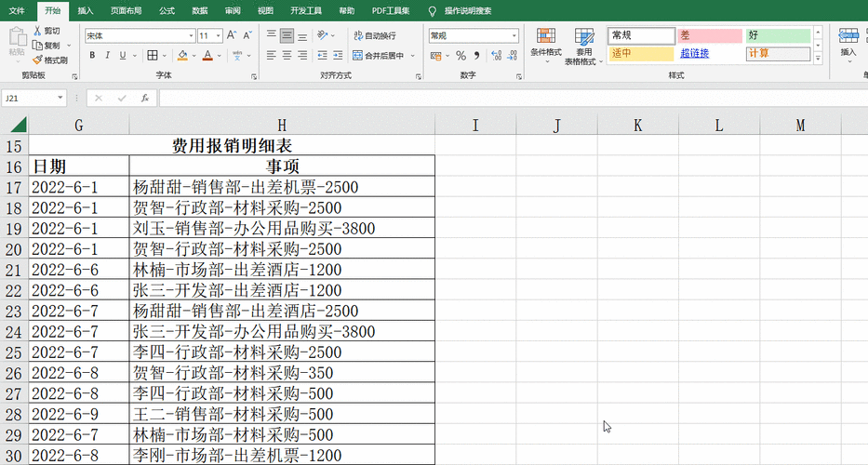Click in the formula bar input field
Screen dimensions: 868x465
tap(514, 98)
